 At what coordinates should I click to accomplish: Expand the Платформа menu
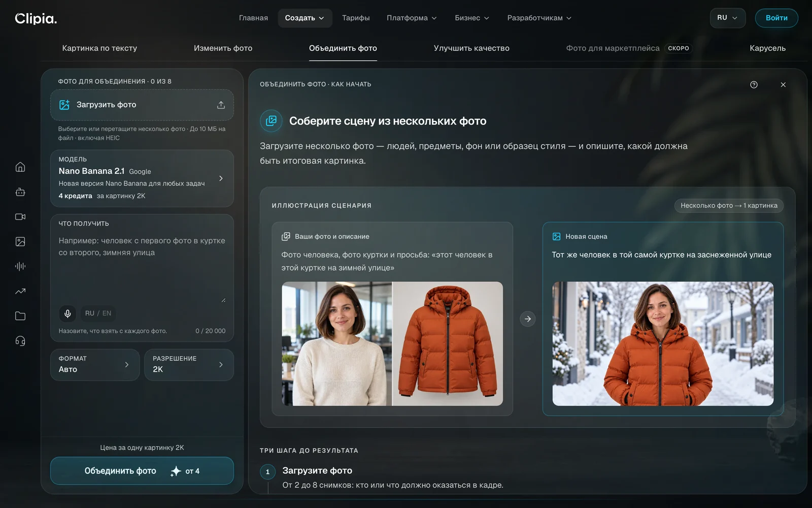pyautogui.click(x=412, y=18)
